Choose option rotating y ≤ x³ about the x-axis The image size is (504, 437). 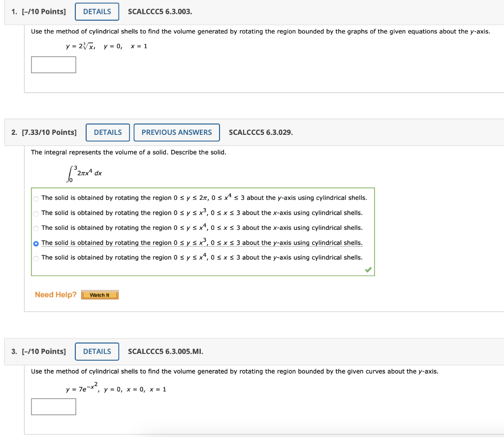coord(35,213)
